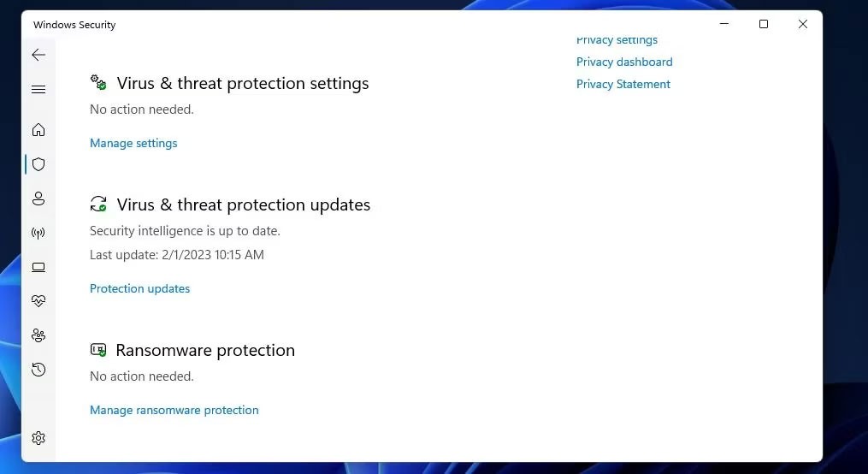Open Protection history sidebar icon
Viewport: 868px width, 474px height.
pos(38,370)
